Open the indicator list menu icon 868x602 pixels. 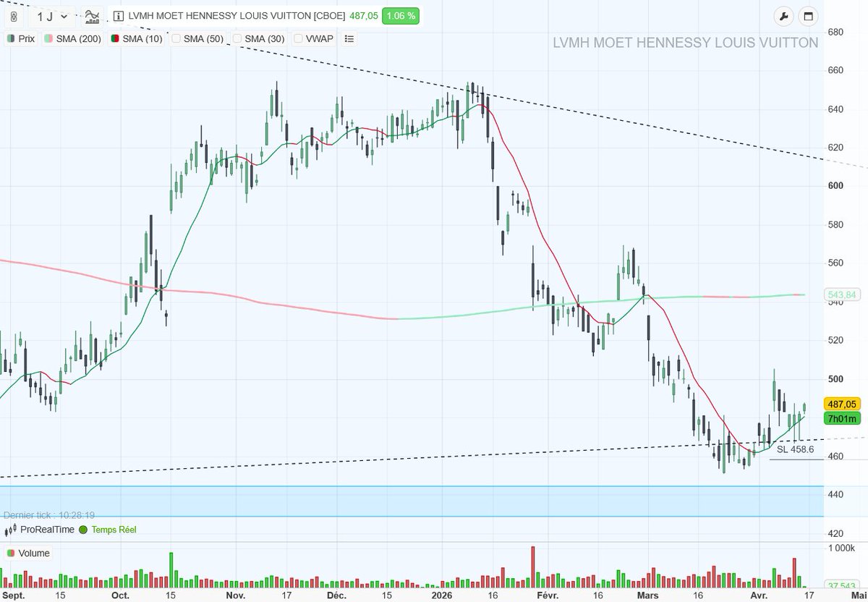349,38
